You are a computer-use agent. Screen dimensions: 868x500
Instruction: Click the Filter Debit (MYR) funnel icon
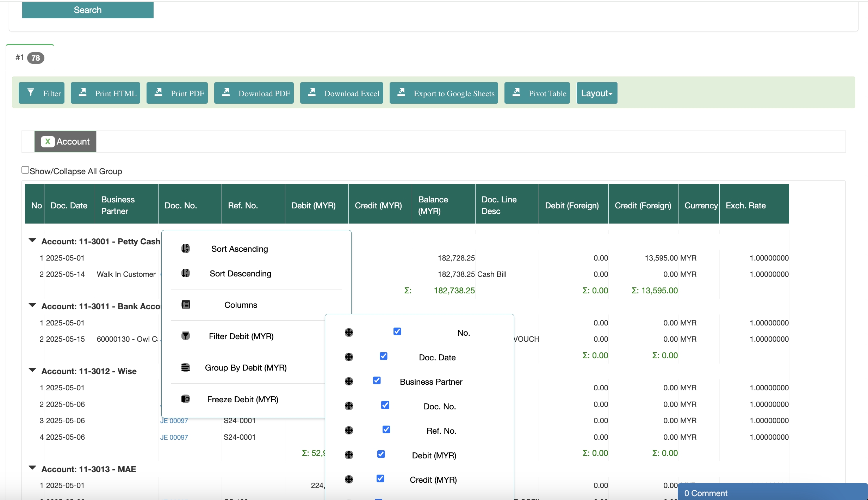[186, 336]
